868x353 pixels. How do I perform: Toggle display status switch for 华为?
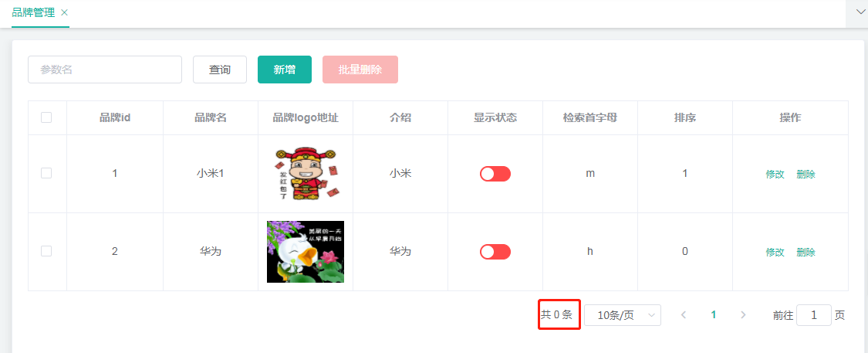(x=495, y=252)
